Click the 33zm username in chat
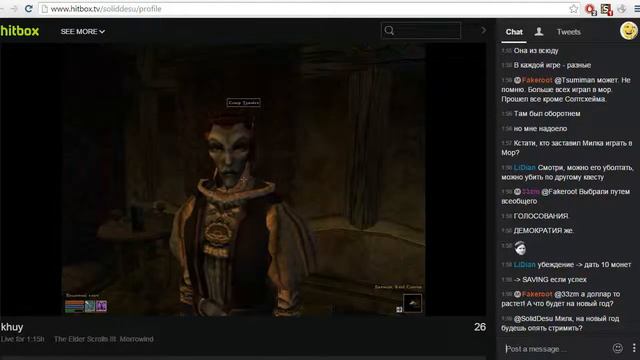This screenshot has height=360, width=640. pyautogui.click(x=531, y=191)
